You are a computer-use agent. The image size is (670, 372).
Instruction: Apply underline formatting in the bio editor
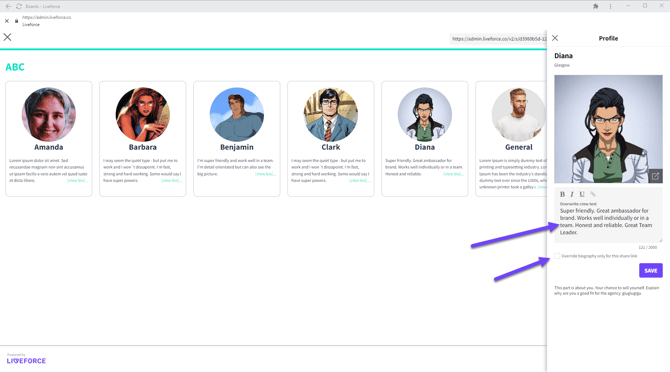coord(582,194)
